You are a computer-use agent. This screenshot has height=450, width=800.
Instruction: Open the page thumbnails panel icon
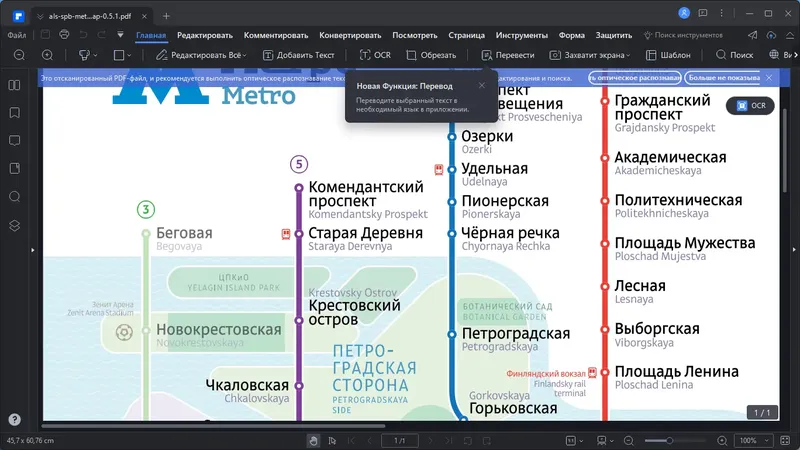(x=14, y=85)
